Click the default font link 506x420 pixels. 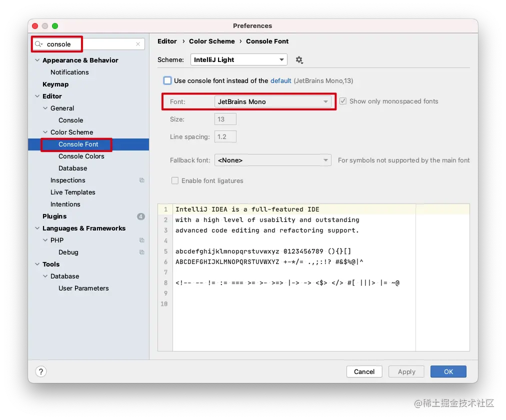[x=281, y=80]
